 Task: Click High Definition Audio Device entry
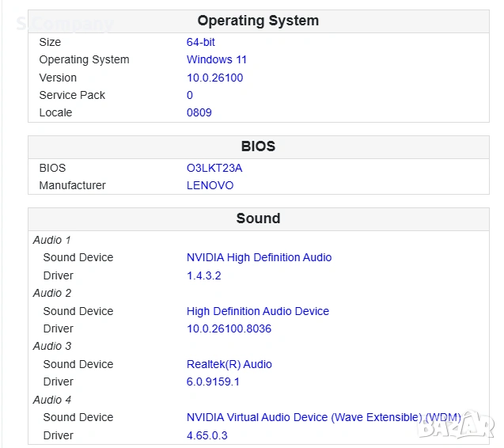click(257, 311)
